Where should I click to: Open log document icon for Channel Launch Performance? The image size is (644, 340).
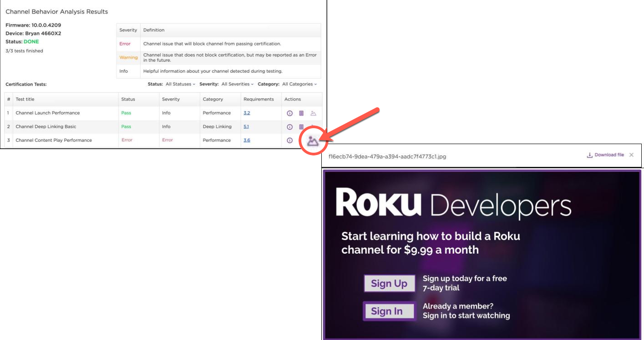tap(301, 113)
